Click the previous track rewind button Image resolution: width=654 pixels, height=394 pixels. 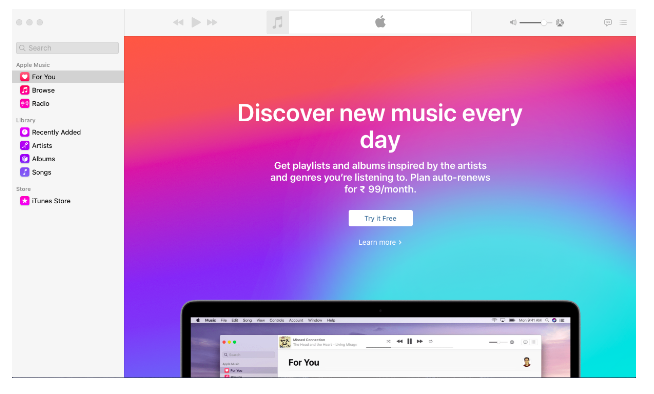178,22
